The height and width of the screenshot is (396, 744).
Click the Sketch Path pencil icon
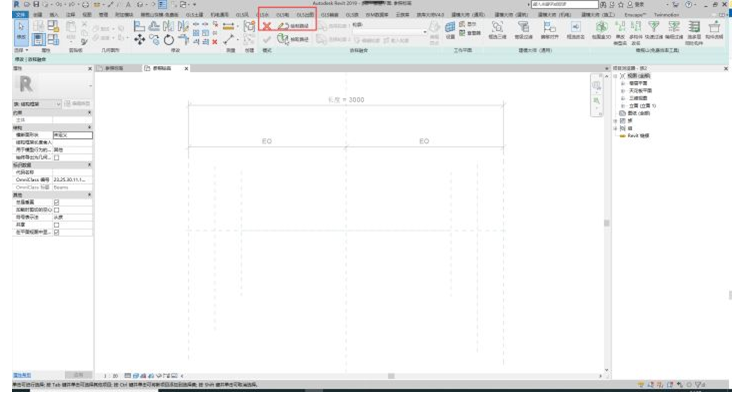283,26
